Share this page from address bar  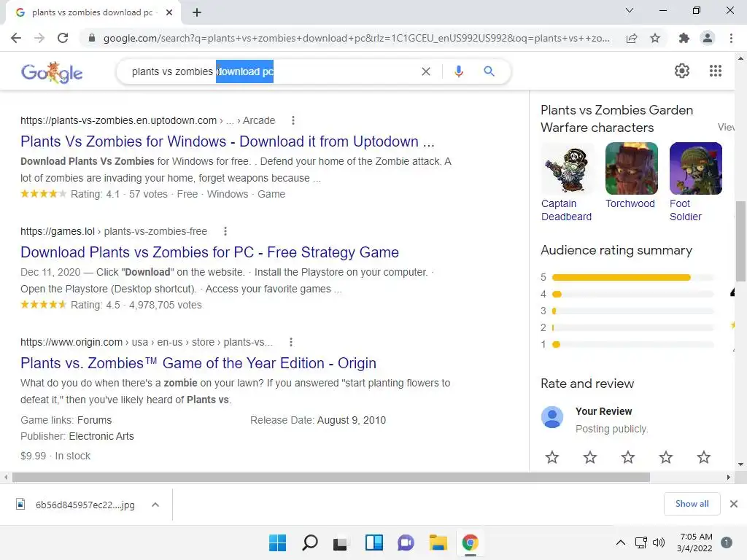[632, 38]
